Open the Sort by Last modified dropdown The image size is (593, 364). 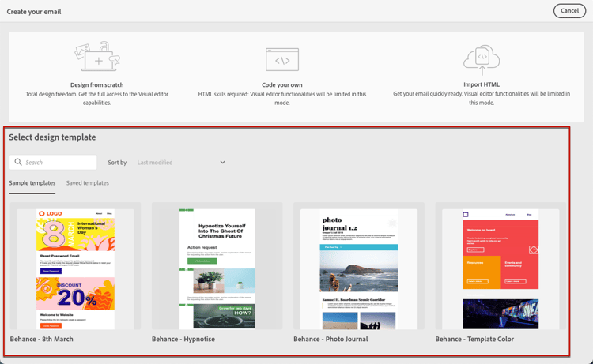point(181,163)
